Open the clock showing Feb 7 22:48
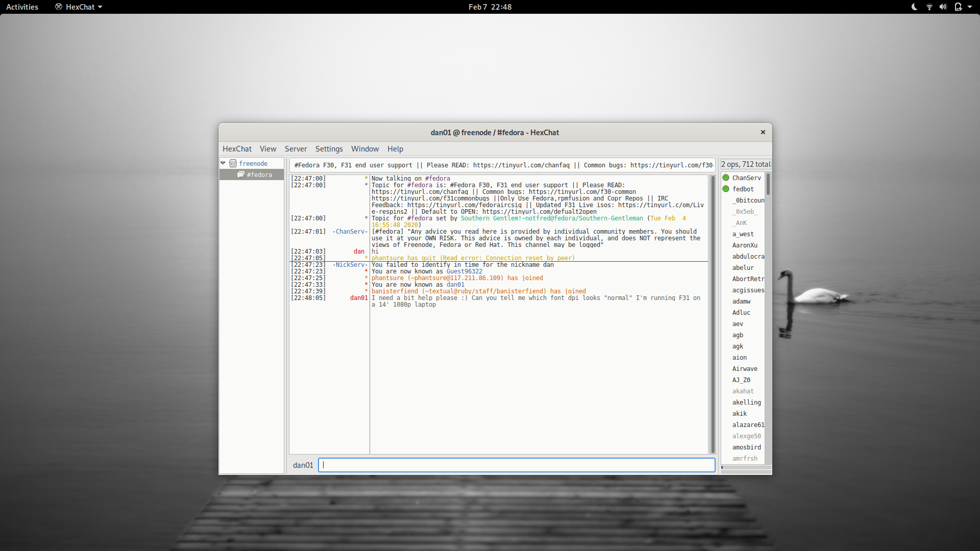This screenshot has width=980, height=551. [490, 7]
